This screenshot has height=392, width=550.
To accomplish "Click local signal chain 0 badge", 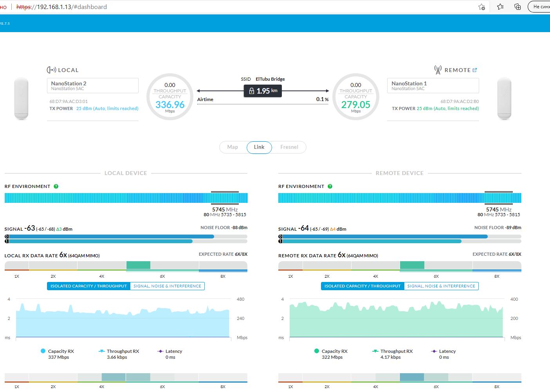I will (7, 237).
